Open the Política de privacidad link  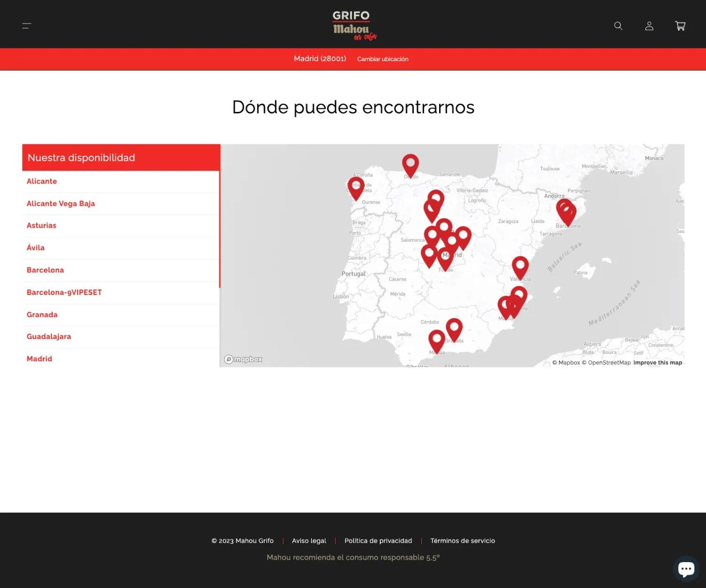pos(378,540)
